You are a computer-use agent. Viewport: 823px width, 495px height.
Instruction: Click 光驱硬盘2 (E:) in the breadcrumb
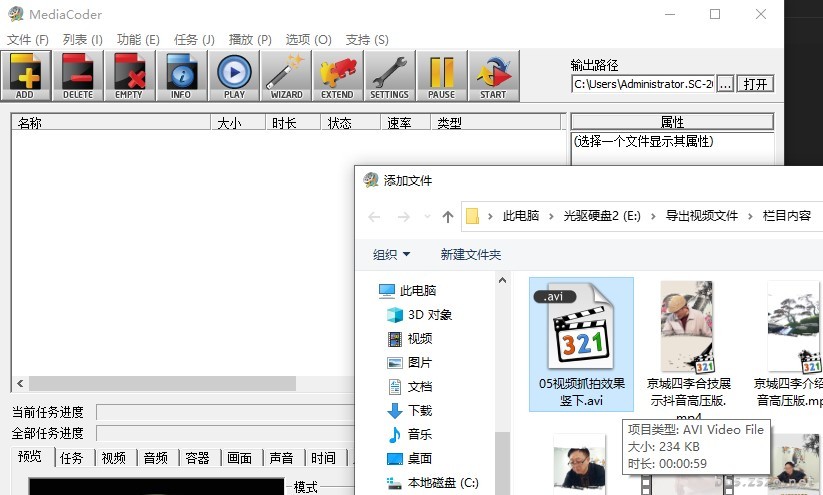[x=602, y=216]
